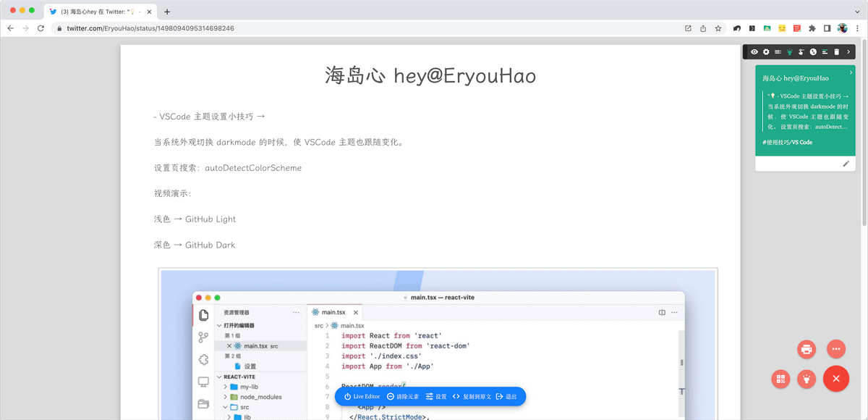
Task: Open 设置 in the blue floating bar
Action: click(436, 397)
